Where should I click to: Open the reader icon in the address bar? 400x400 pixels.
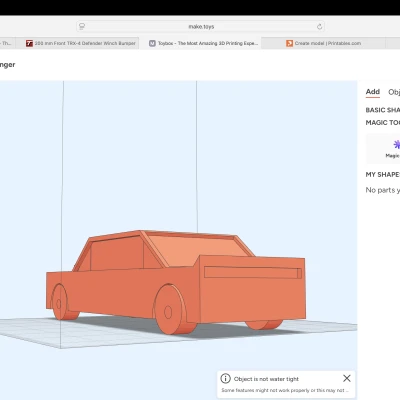coord(82,27)
